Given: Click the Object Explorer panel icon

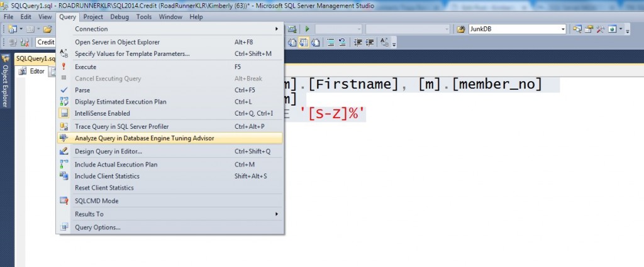Looking at the screenshot, I should pos(5,58).
